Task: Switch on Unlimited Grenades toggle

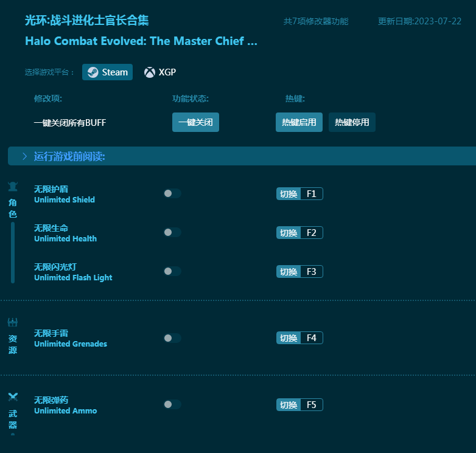Action: [x=172, y=338]
